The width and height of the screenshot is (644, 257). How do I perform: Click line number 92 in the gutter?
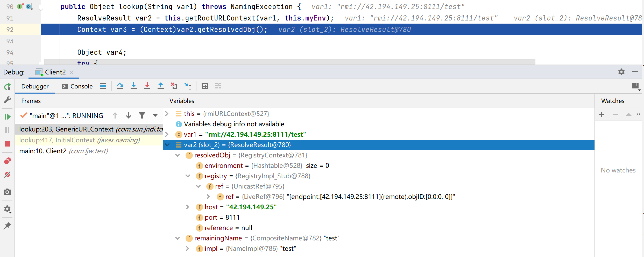10,30
